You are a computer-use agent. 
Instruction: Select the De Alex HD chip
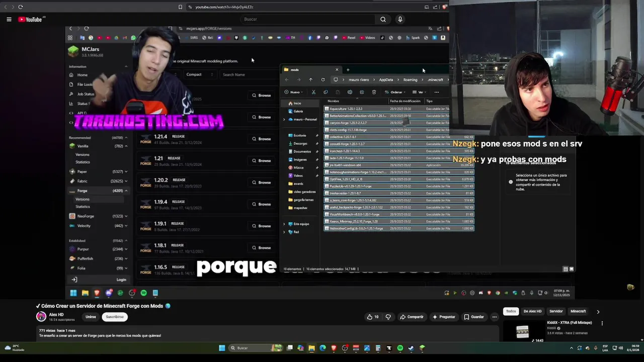[x=532, y=311]
